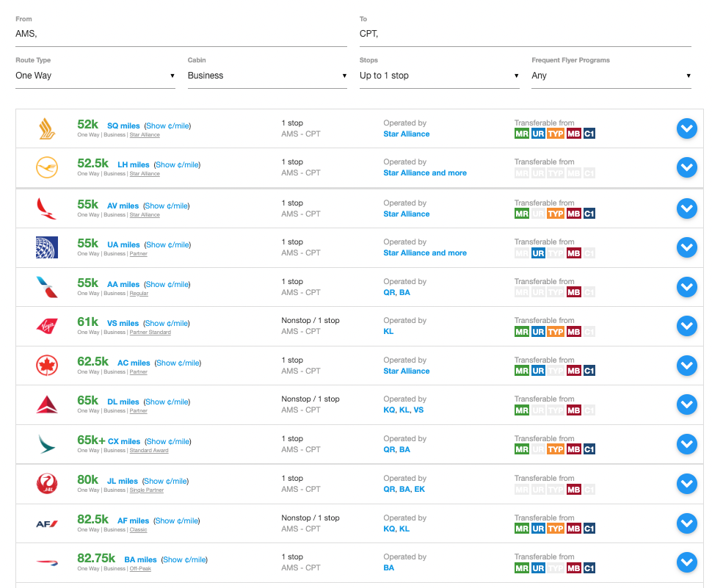
Task: Click the C1 badge in AF miles row
Action: click(589, 529)
